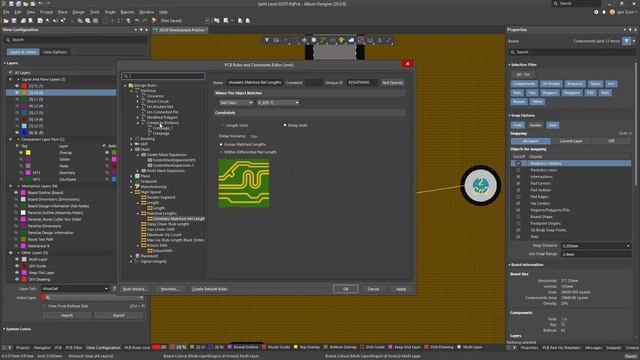Open the File menu
The height and width of the screenshot is (360, 640).
click(7, 12)
